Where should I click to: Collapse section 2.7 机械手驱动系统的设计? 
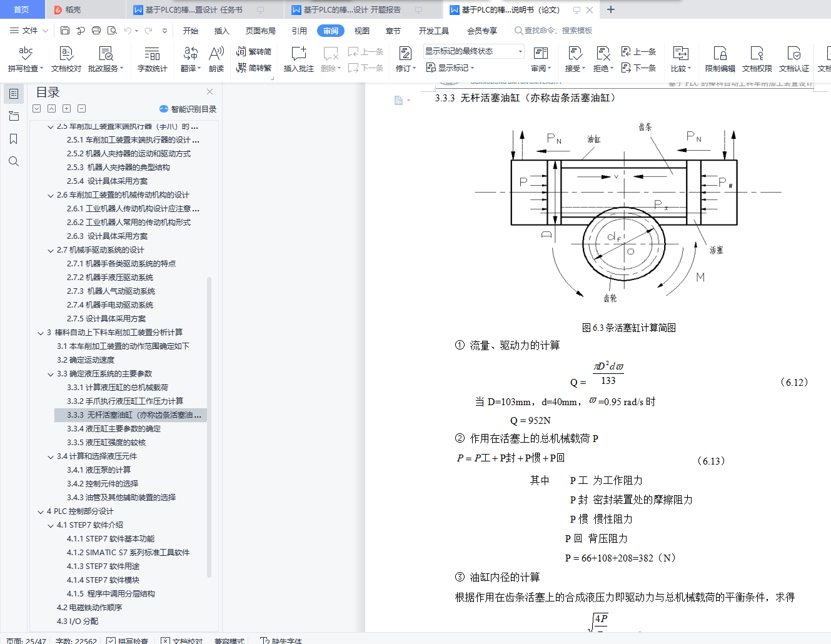point(51,250)
